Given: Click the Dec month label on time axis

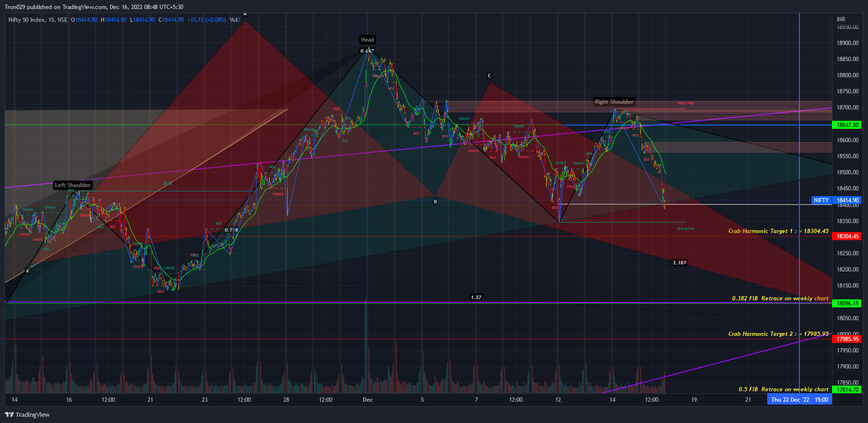Looking at the screenshot, I should (368, 400).
